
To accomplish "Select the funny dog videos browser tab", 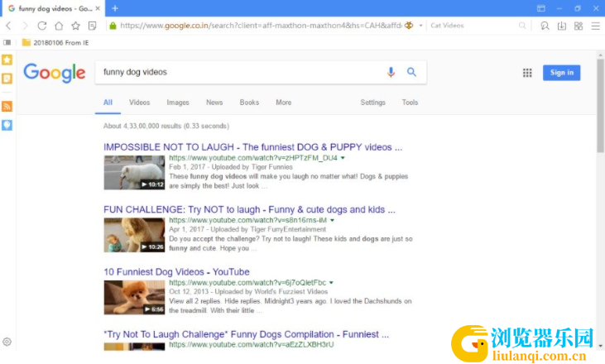I will 53,8.
